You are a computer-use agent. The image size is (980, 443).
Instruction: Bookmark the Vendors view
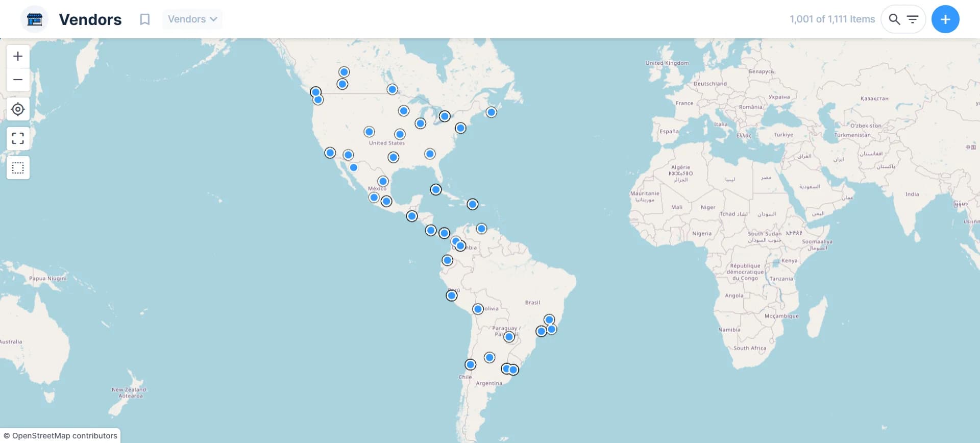pos(145,19)
